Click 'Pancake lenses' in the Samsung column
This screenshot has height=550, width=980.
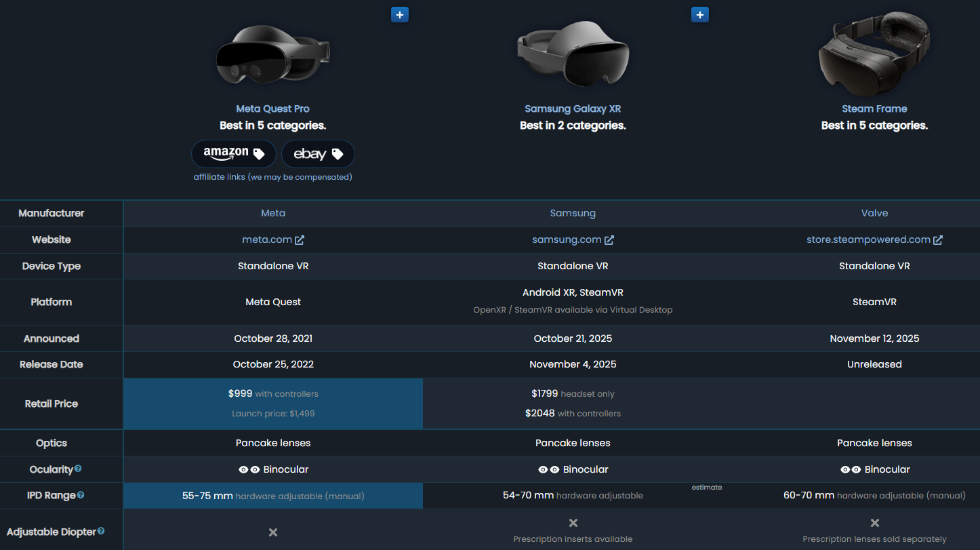tap(573, 443)
